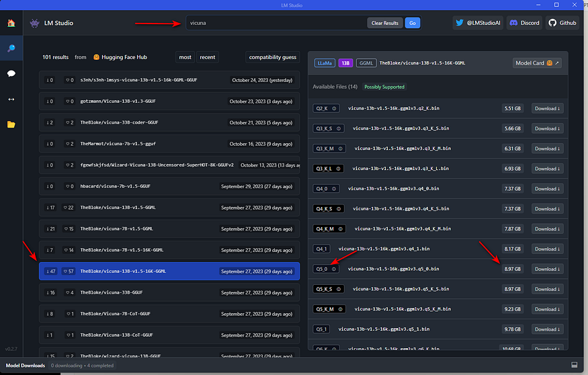Download the q5_K_M.bin file

coord(547,309)
